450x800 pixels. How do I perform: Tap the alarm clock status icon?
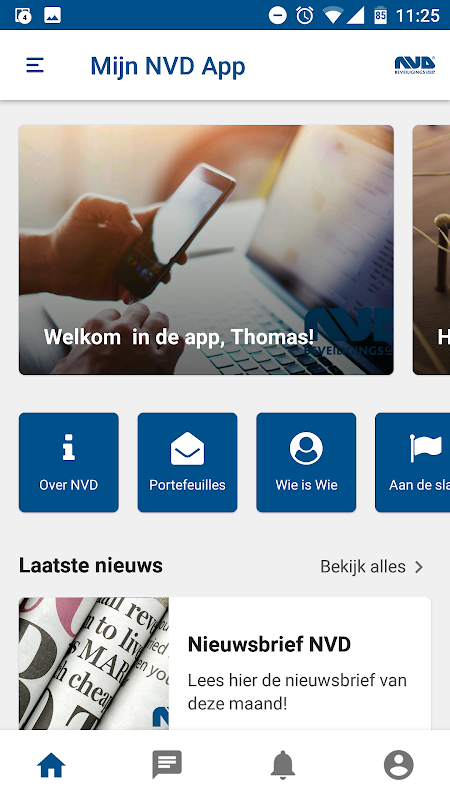click(x=305, y=15)
